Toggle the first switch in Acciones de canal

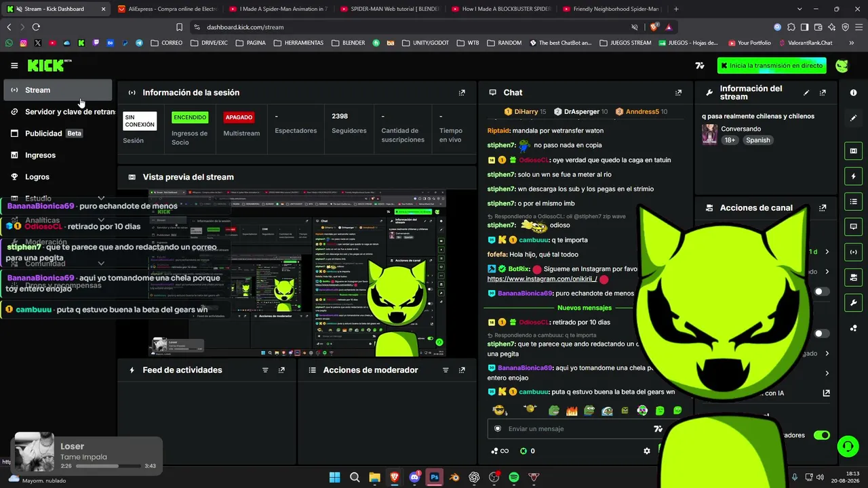[x=821, y=291]
